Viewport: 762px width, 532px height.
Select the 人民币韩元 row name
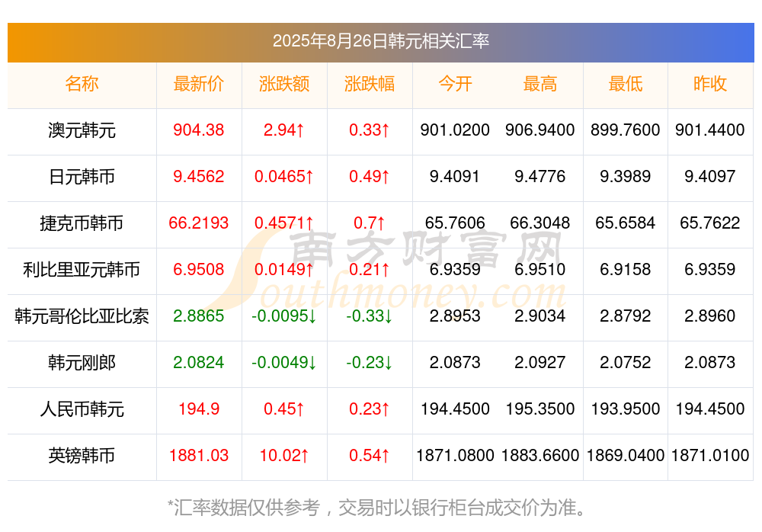click(x=82, y=409)
